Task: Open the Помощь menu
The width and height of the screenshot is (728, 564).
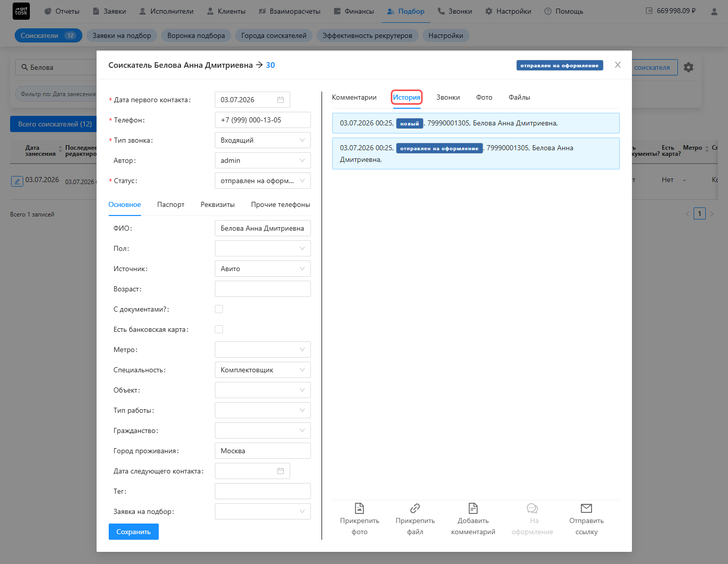Action: pos(564,11)
